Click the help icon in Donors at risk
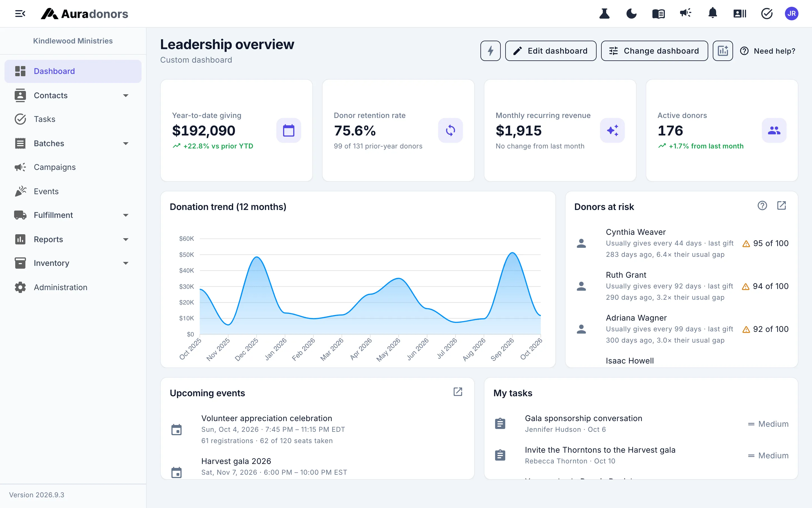This screenshot has width=812, height=508. pyautogui.click(x=762, y=205)
